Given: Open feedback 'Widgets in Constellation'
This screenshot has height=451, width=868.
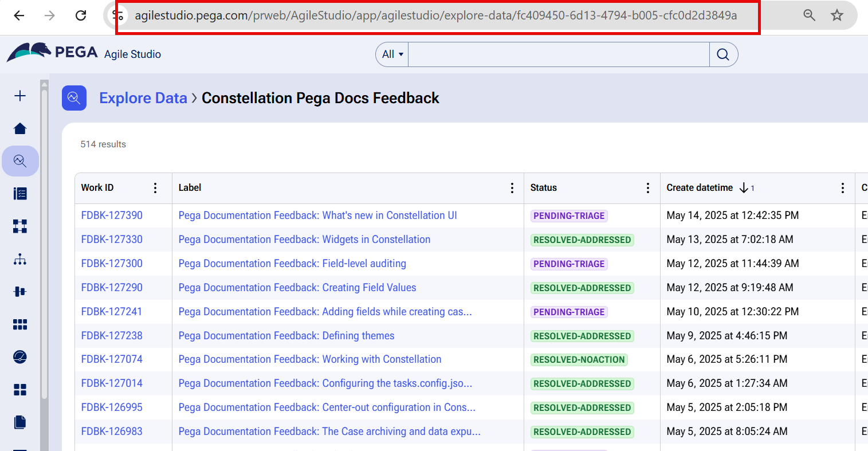Looking at the screenshot, I should pyautogui.click(x=304, y=240).
